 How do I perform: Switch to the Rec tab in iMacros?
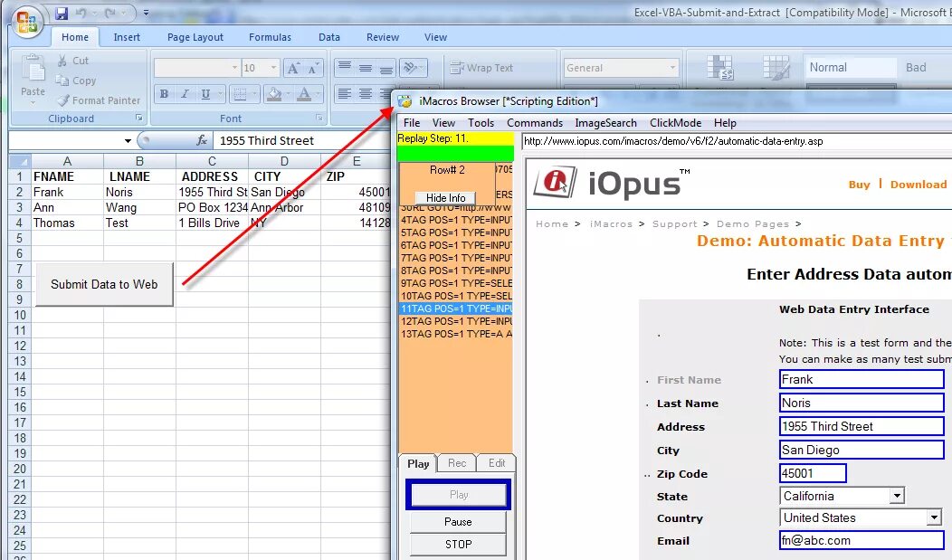457,463
